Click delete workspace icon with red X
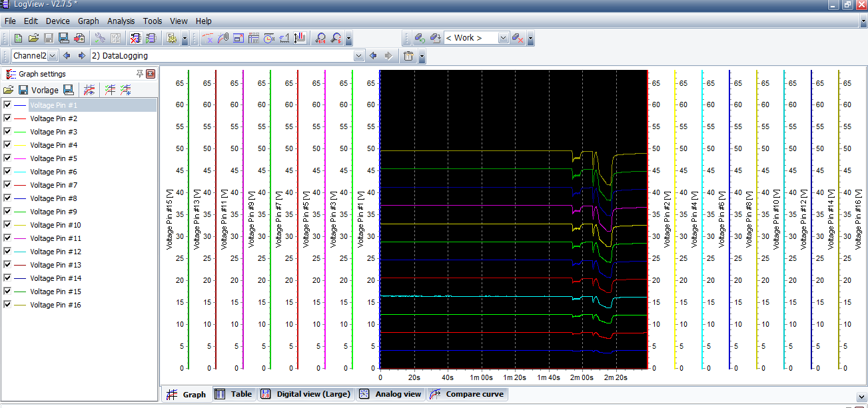Image resolution: width=868 pixels, height=408 pixels. (x=517, y=38)
